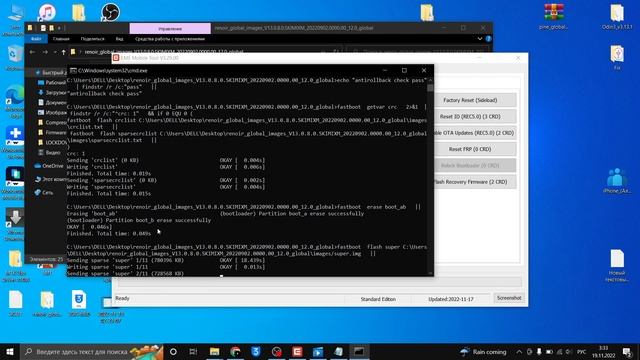Click Standard Edition status bar text
The width and height of the screenshot is (640, 360).
pos(378,299)
